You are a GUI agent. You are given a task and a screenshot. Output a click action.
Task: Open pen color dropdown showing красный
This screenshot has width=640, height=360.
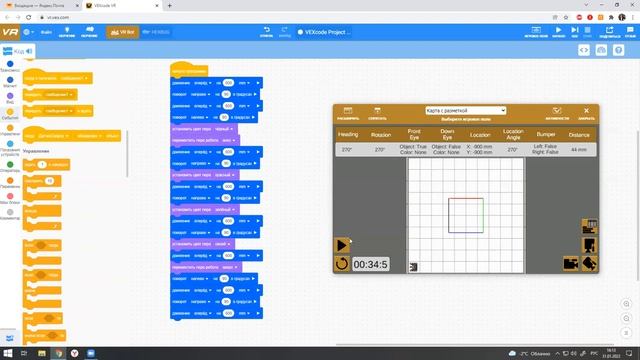coord(224,175)
